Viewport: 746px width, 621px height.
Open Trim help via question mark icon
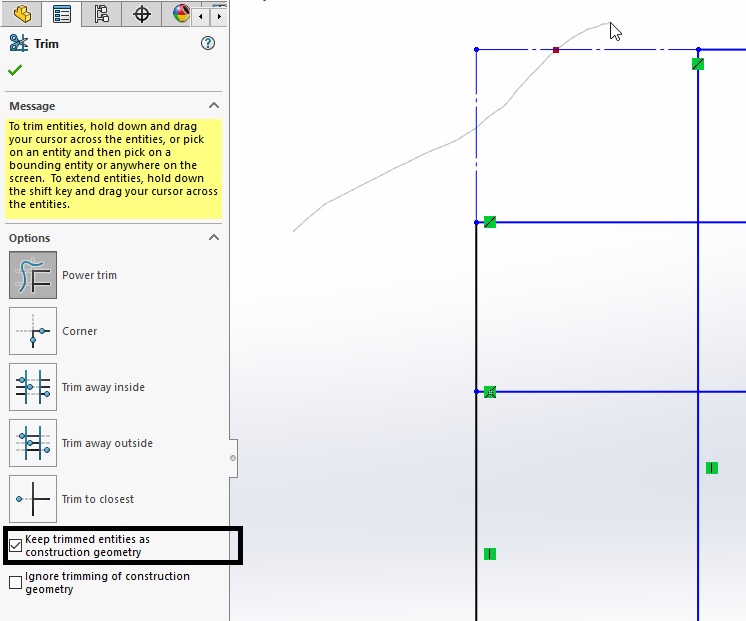208,43
